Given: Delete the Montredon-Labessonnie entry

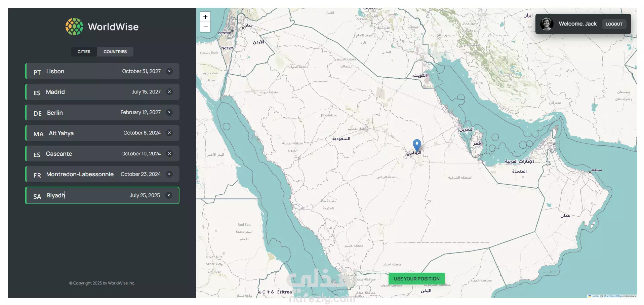Looking at the screenshot, I should point(169,174).
